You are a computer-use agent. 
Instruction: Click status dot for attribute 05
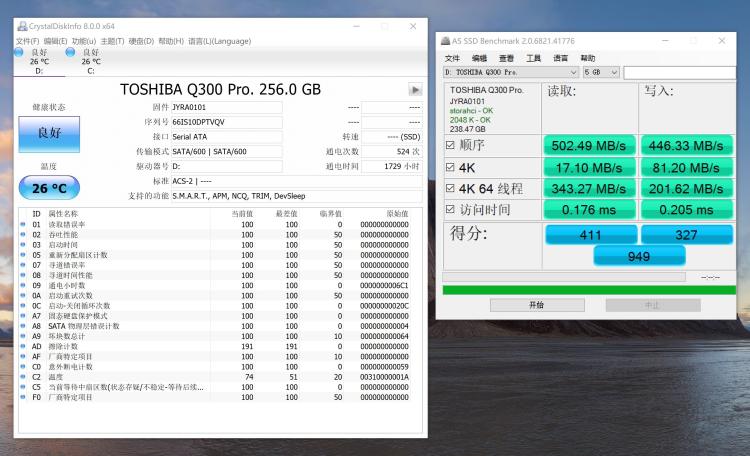(x=23, y=255)
